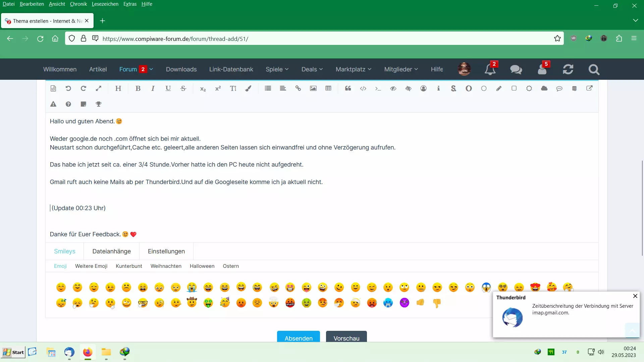The width and height of the screenshot is (644, 362).
Task: Open the forum search magnifier
Action: pos(594,69)
